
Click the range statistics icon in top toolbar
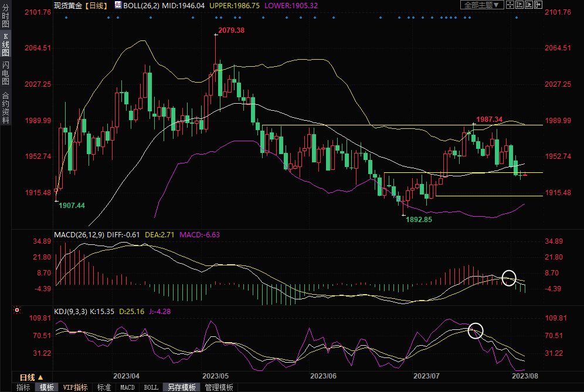point(519,5)
